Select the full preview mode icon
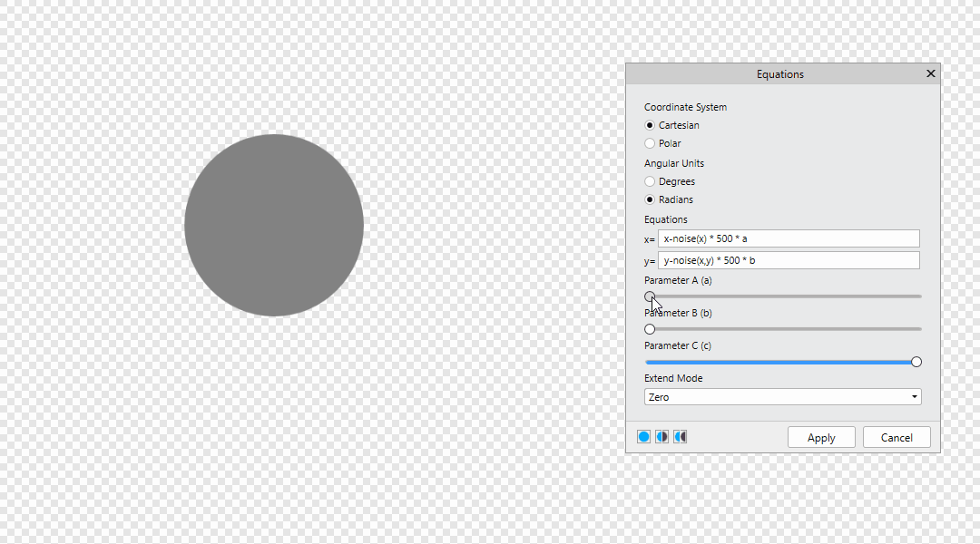 tap(643, 436)
